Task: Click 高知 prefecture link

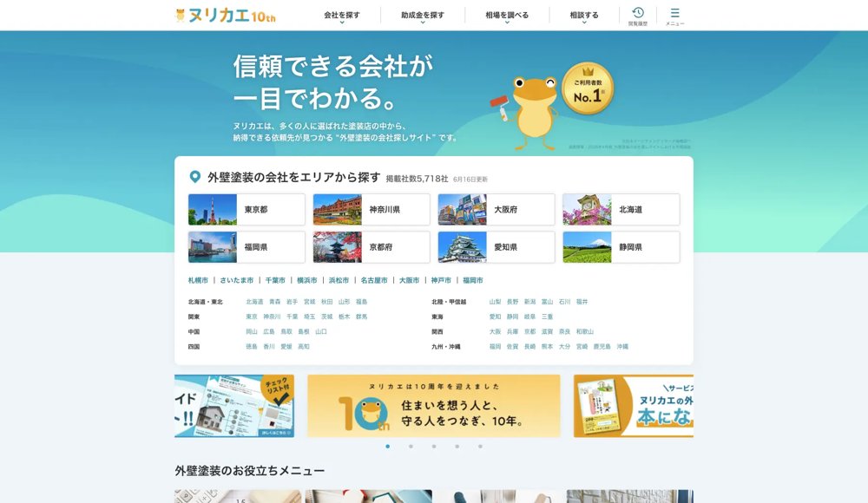Action: click(303, 346)
